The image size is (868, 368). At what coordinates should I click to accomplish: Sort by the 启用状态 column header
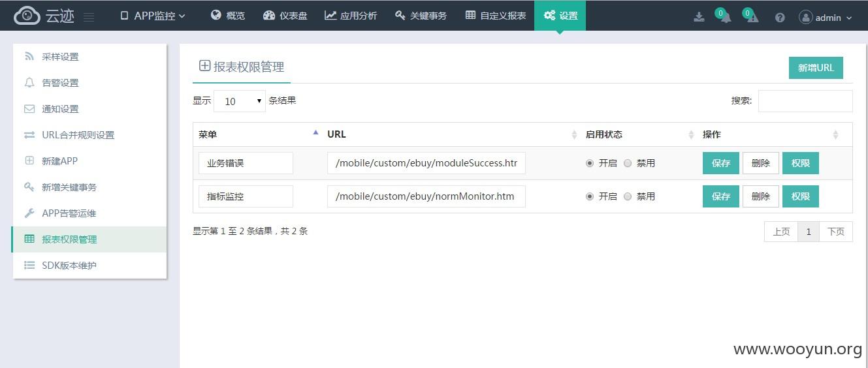click(x=638, y=134)
